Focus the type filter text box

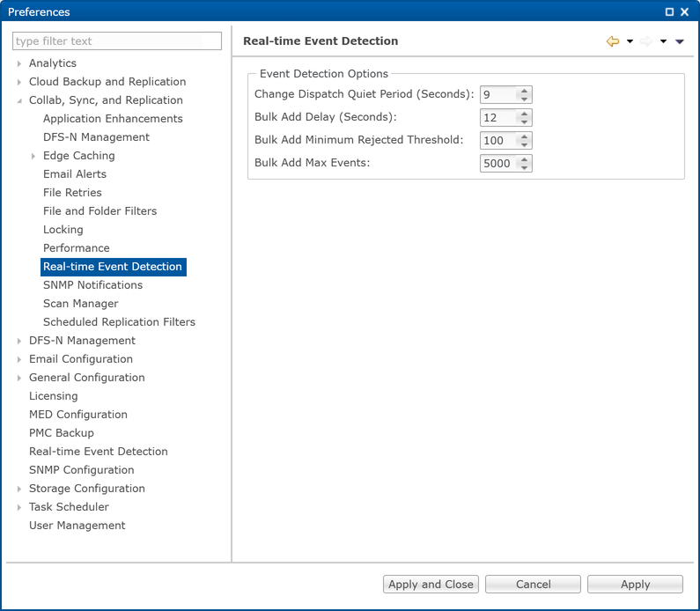[117, 41]
